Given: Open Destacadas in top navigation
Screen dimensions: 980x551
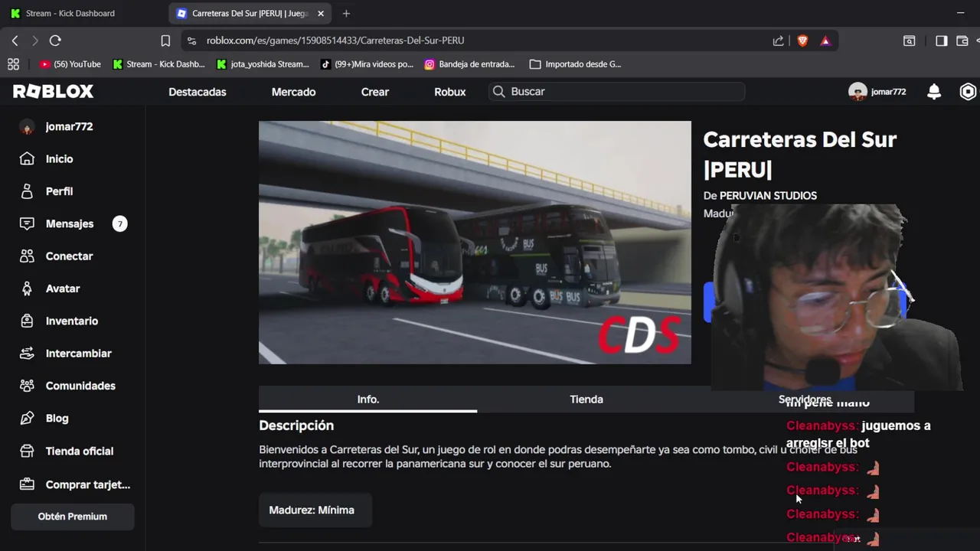Looking at the screenshot, I should [x=198, y=92].
